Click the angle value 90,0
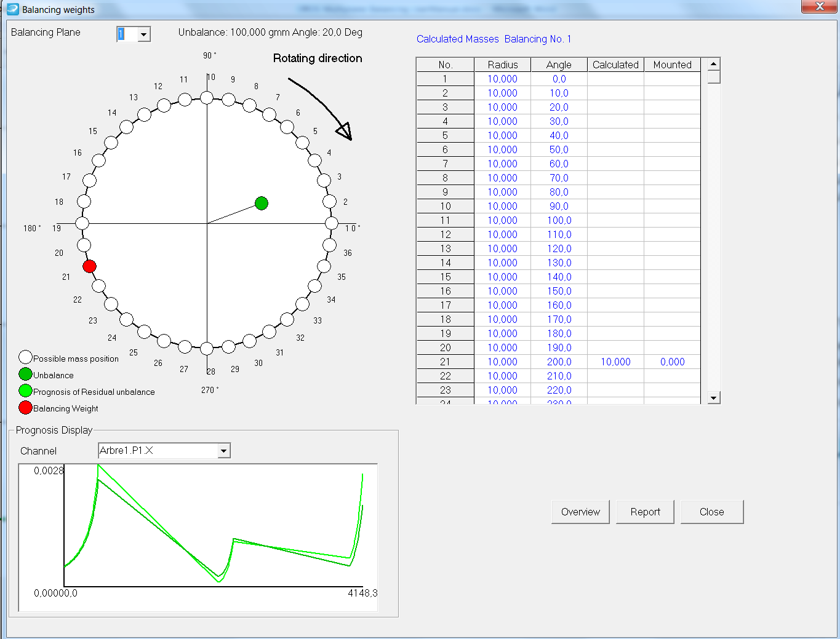 pyautogui.click(x=559, y=206)
